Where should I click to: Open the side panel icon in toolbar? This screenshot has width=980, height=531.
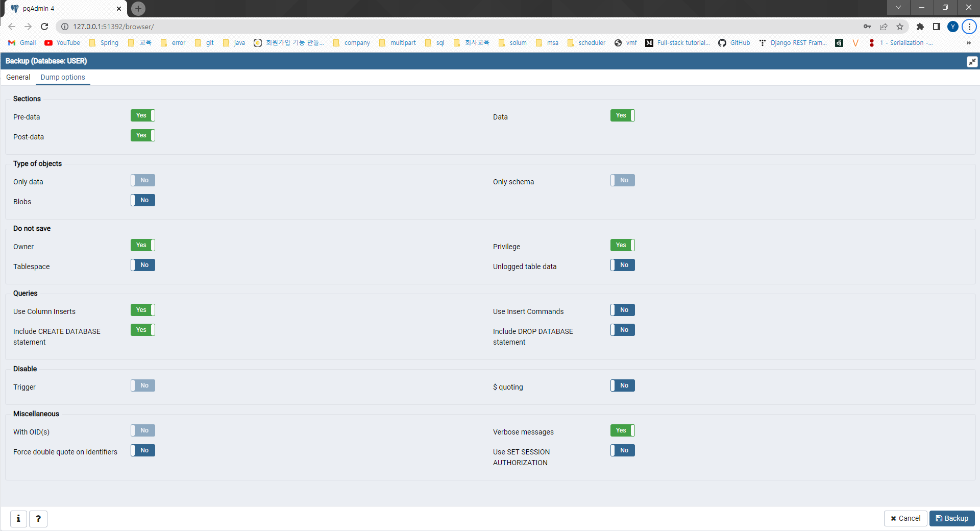click(937, 27)
